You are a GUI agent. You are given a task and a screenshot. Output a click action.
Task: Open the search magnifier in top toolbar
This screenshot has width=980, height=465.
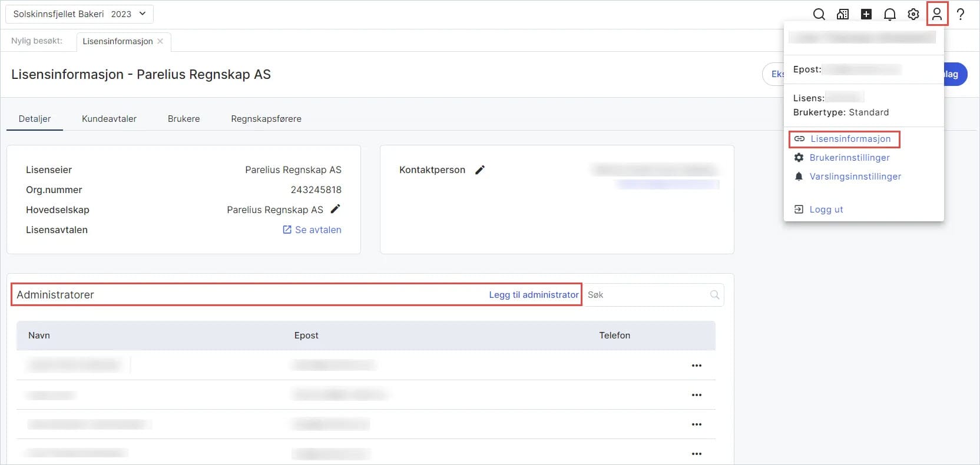tap(819, 14)
